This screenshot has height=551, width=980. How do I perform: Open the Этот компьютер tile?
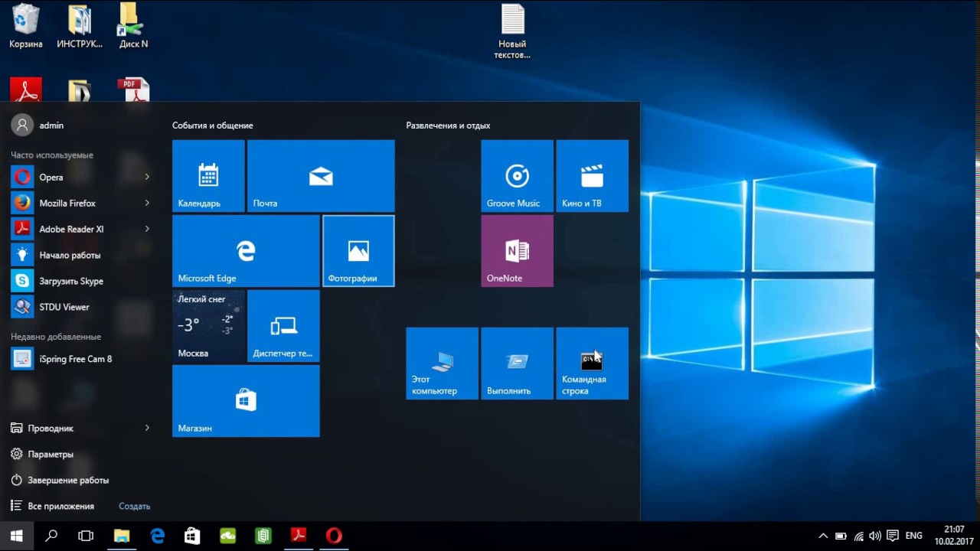(x=442, y=364)
